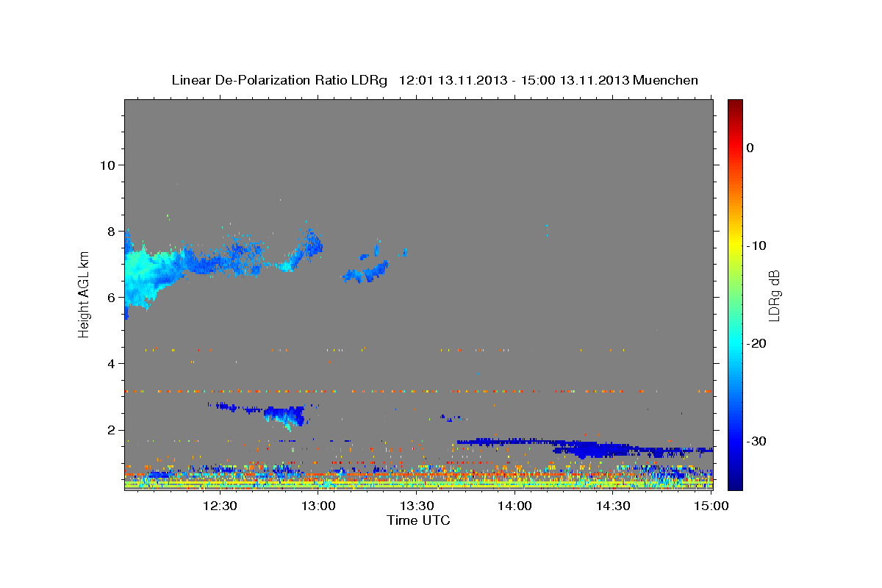882x588 pixels.
Task: Click the 14:00 time tick label
Action: [x=515, y=506]
